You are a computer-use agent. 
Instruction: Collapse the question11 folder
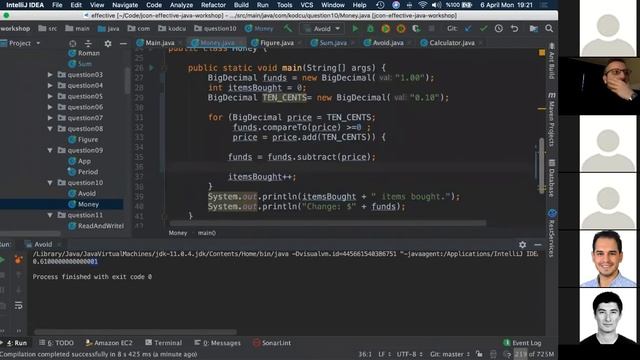pos(50,215)
